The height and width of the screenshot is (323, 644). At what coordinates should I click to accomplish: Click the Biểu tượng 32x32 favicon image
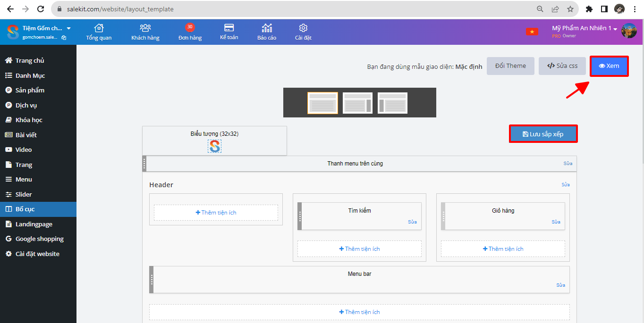pos(214,146)
